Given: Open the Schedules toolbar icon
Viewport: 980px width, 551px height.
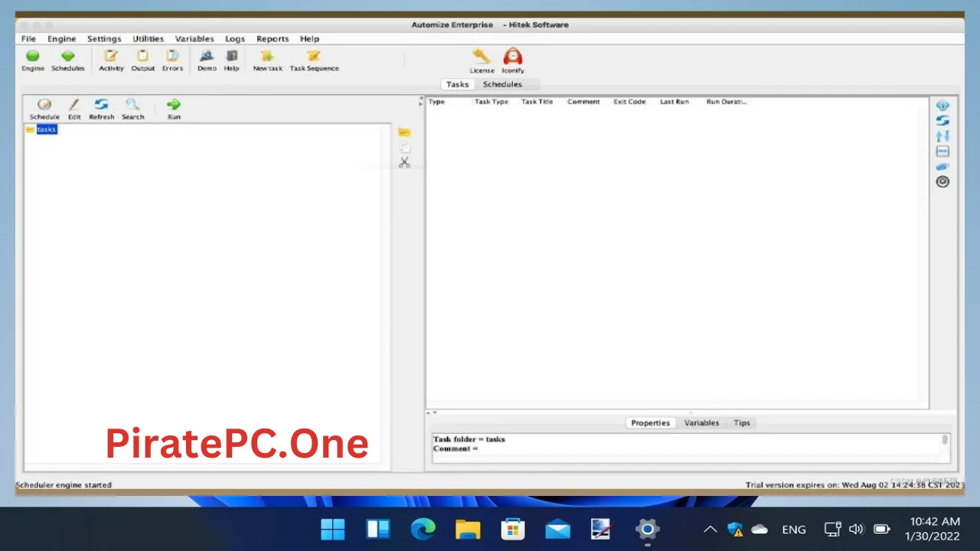Looking at the screenshot, I should [x=67, y=56].
